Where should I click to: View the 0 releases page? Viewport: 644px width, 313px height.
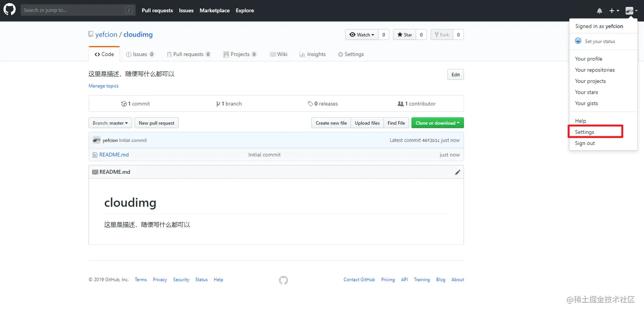coord(323,104)
